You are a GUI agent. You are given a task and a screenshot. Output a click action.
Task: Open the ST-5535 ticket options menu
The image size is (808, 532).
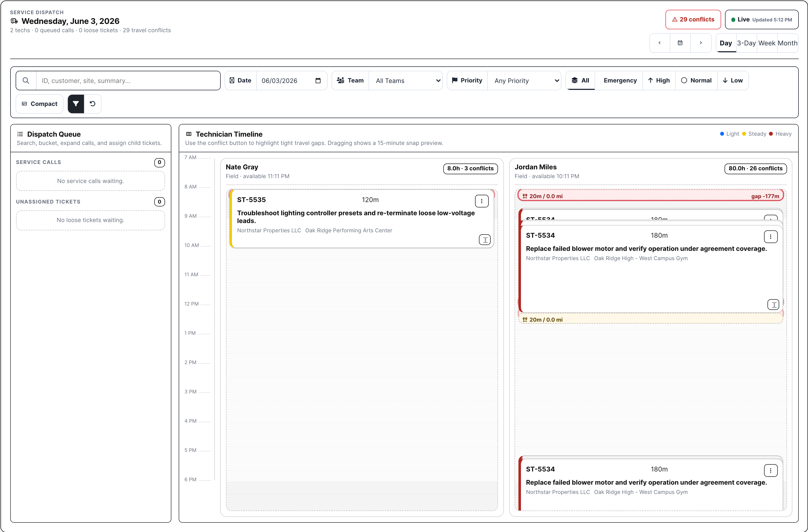coord(481,201)
